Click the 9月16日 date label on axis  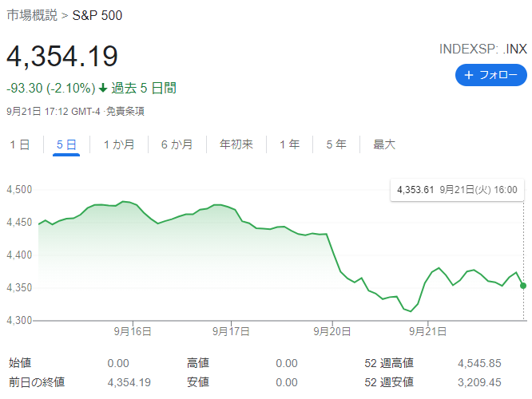[132, 330]
